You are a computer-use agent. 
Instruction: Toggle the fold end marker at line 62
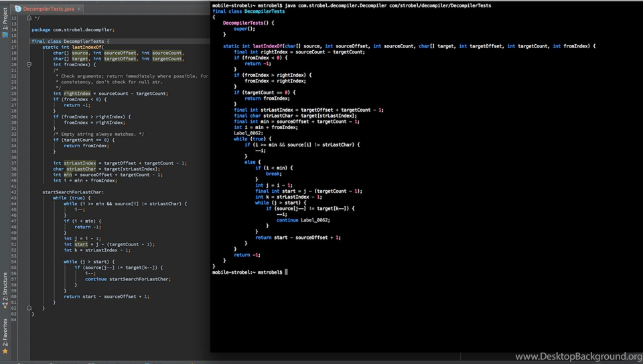29,308
